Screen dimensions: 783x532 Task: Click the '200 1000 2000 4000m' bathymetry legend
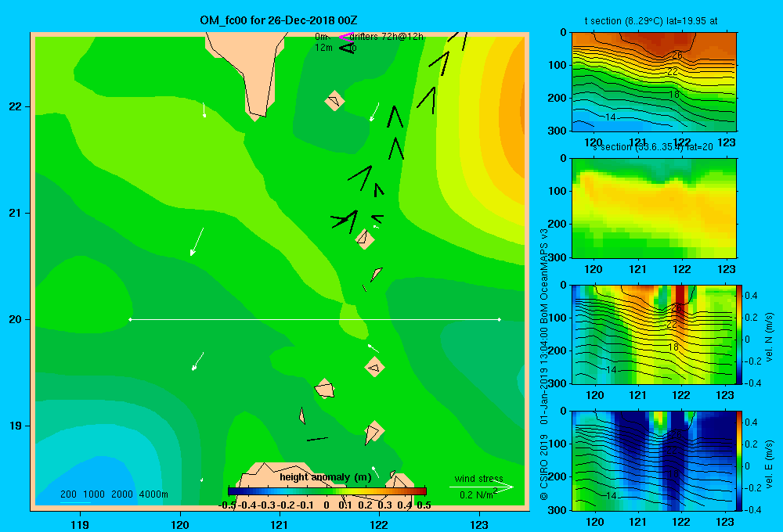pyautogui.click(x=114, y=494)
